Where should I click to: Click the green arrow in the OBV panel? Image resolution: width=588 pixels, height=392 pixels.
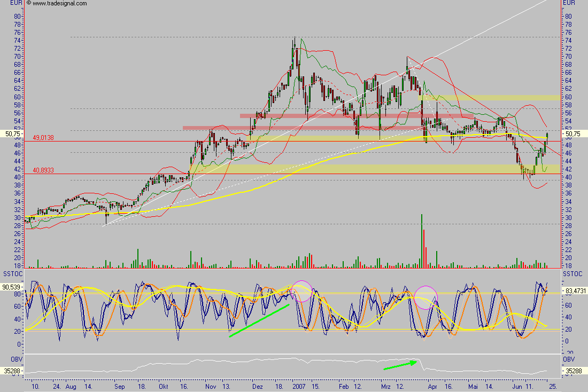point(400,365)
